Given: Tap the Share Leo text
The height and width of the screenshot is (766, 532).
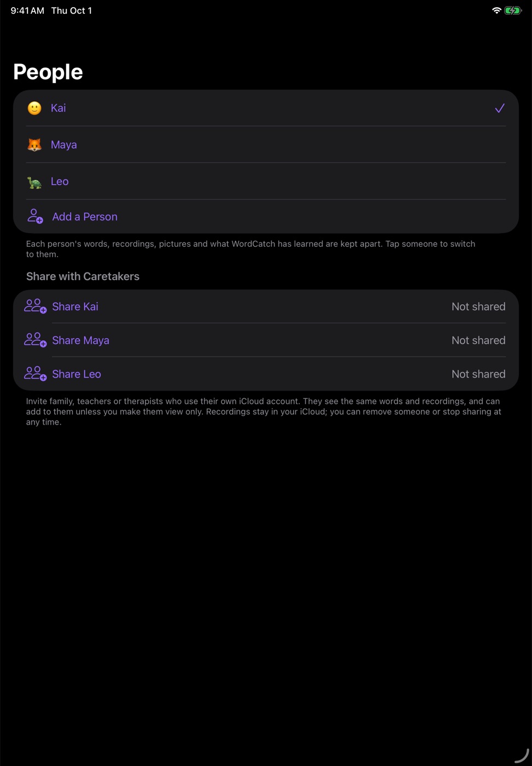Looking at the screenshot, I should pyautogui.click(x=77, y=374).
